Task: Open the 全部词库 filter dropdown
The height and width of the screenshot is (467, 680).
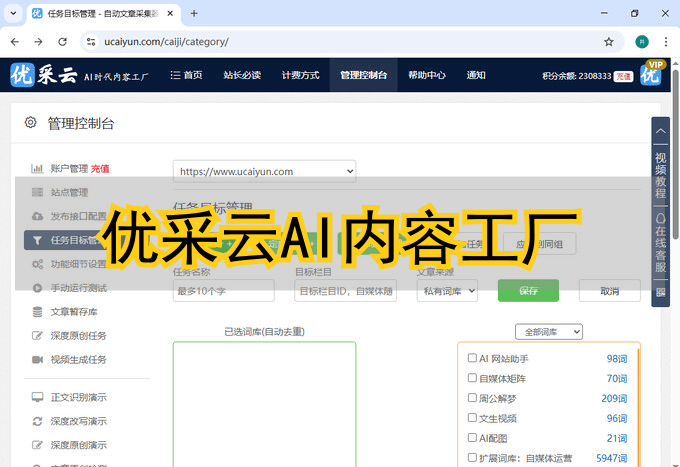Action: click(548, 332)
